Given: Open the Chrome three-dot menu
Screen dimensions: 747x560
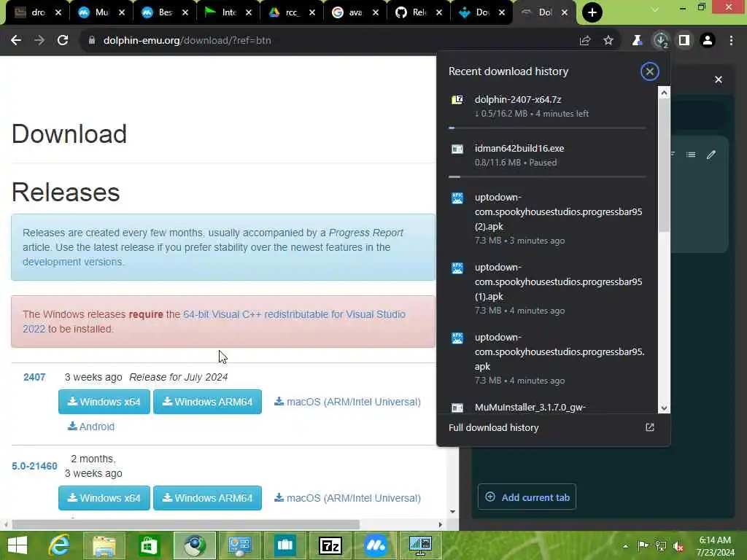Looking at the screenshot, I should pos(731,41).
